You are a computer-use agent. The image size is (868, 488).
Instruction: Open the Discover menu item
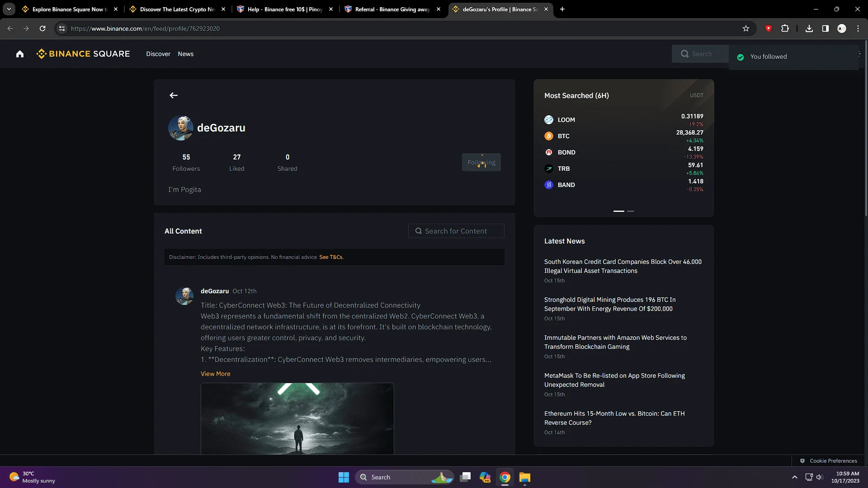point(158,54)
